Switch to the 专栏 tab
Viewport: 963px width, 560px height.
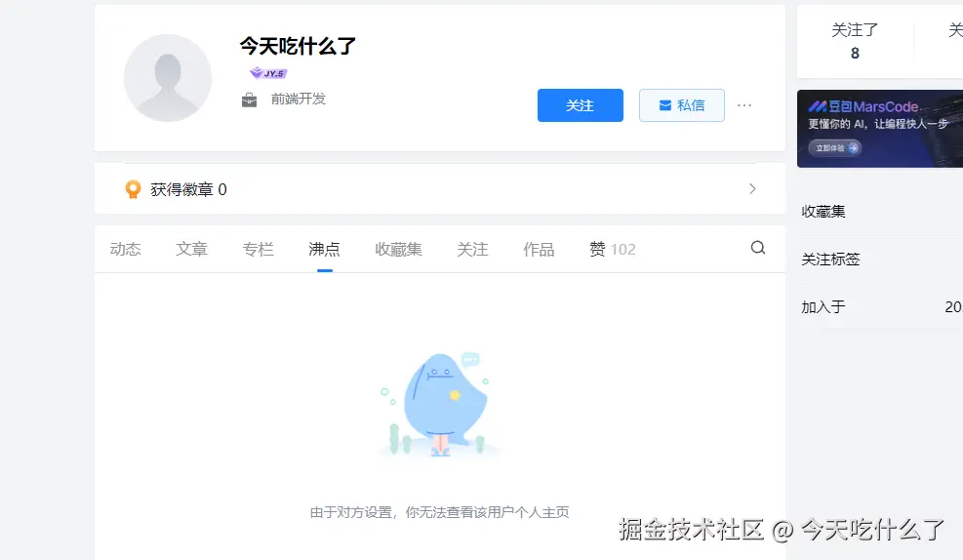[258, 249]
